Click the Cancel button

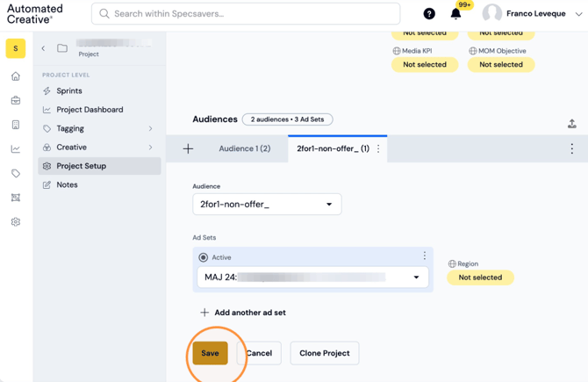click(x=259, y=353)
